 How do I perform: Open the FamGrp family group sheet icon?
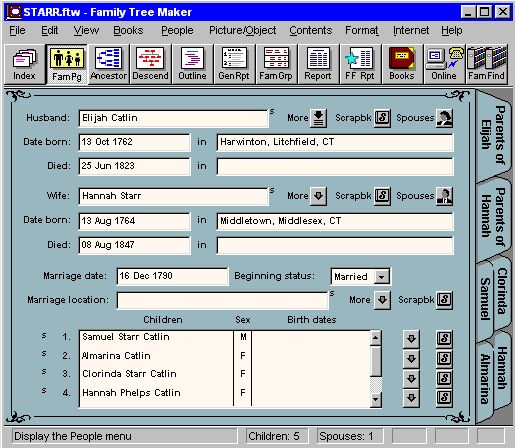276,64
